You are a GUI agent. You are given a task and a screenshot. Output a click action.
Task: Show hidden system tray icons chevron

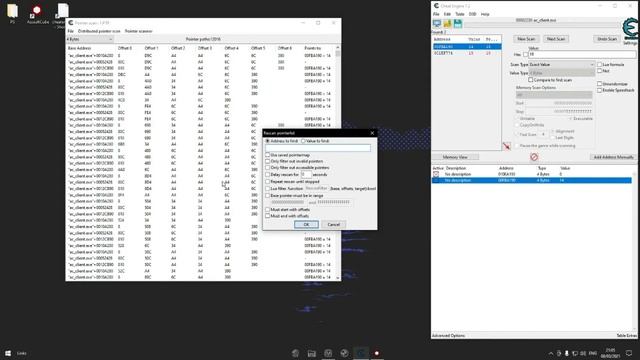pos(551,353)
